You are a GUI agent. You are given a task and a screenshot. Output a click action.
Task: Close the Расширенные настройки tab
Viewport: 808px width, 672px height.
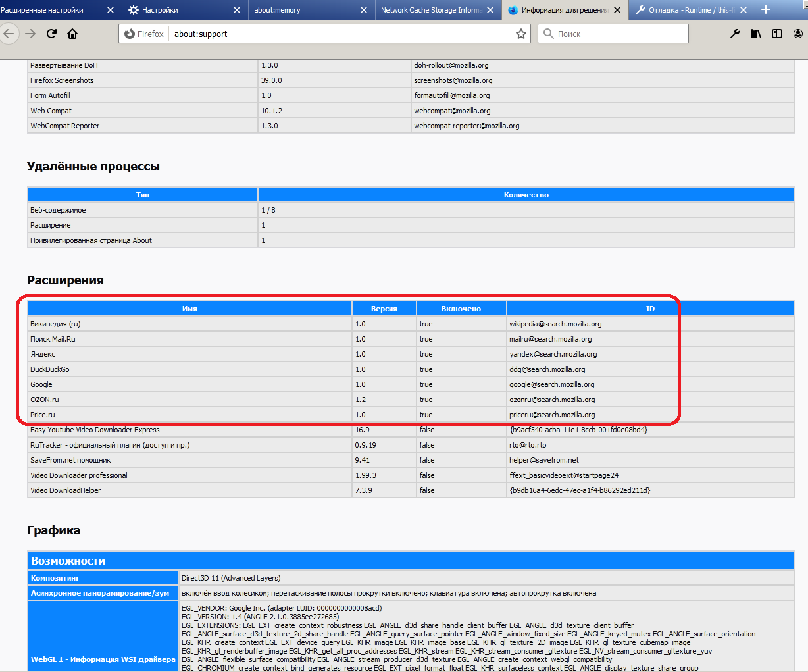tap(111, 10)
